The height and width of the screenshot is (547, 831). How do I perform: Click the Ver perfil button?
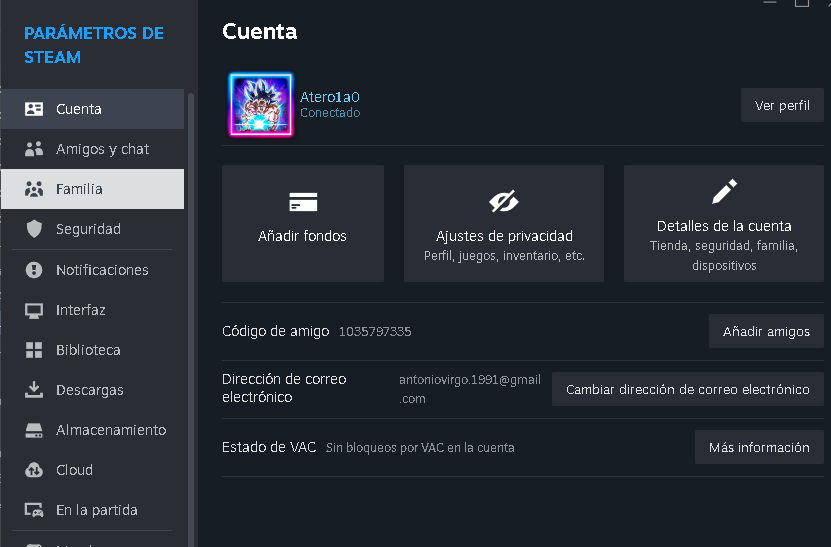782,105
